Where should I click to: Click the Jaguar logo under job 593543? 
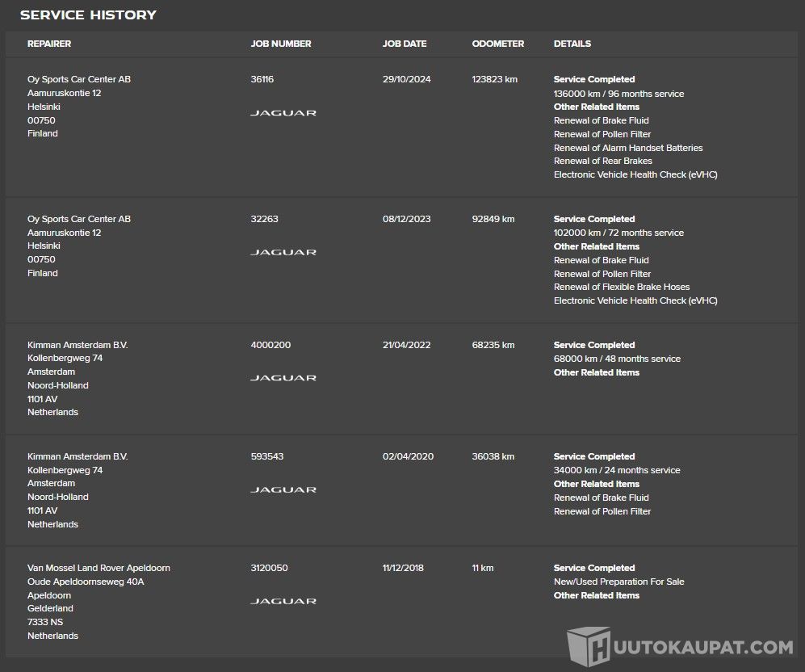point(283,489)
